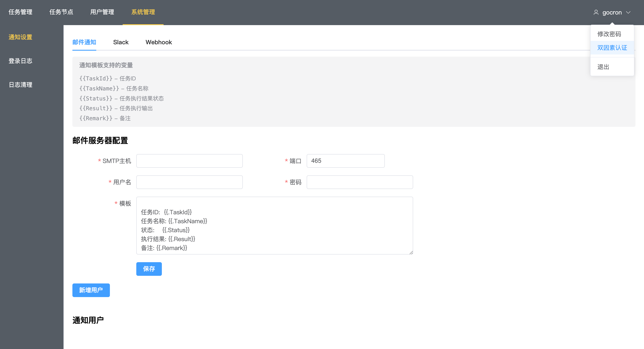This screenshot has width=644, height=349.
Task: Grab the 模板 textarea resize handle
Action: (411, 253)
